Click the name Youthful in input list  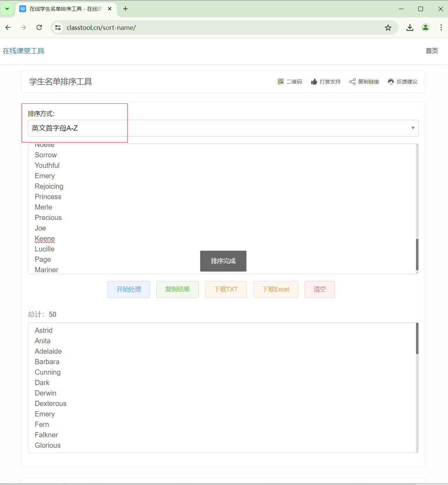pos(47,165)
